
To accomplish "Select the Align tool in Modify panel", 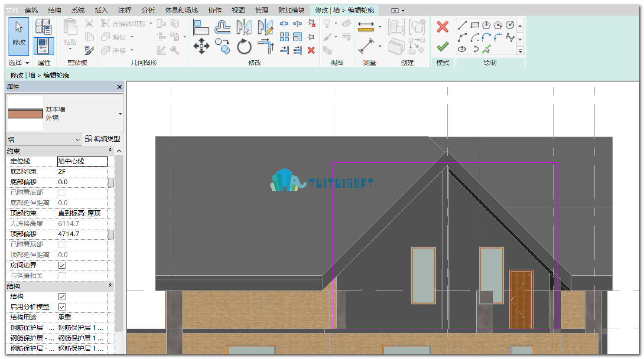I will [201, 27].
